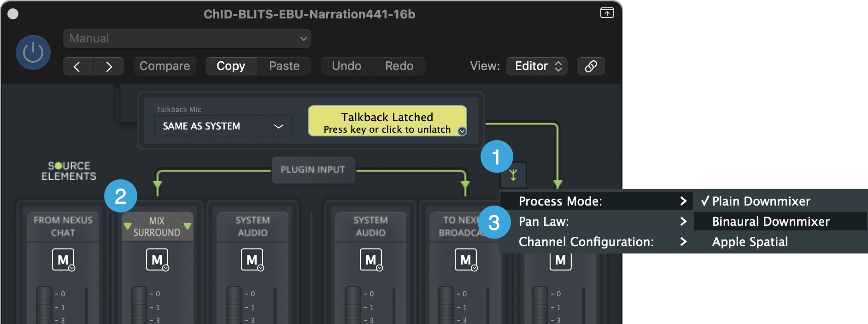This screenshot has width=868, height=324.
Task: Click the Plugin Input routing label
Action: click(313, 170)
